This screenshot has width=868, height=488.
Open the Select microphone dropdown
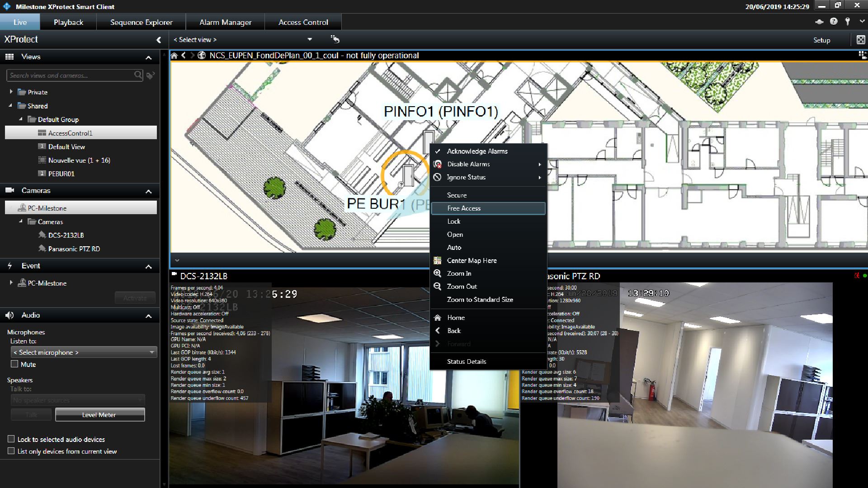pos(84,352)
